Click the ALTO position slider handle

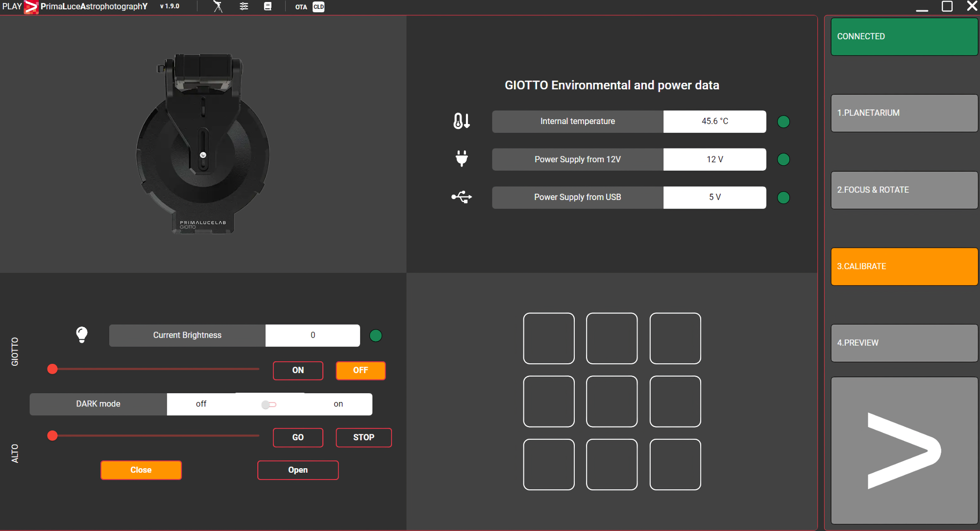(52, 435)
